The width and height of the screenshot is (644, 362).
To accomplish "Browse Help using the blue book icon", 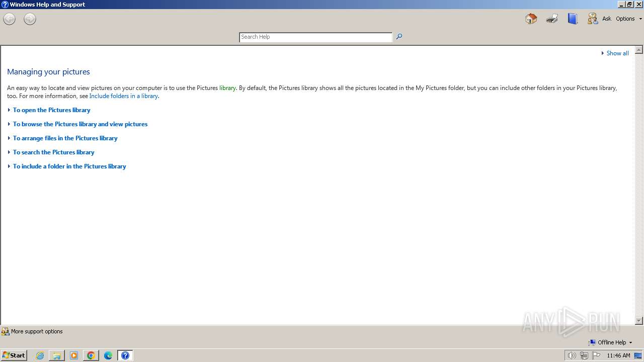I will pyautogui.click(x=573, y=19).
